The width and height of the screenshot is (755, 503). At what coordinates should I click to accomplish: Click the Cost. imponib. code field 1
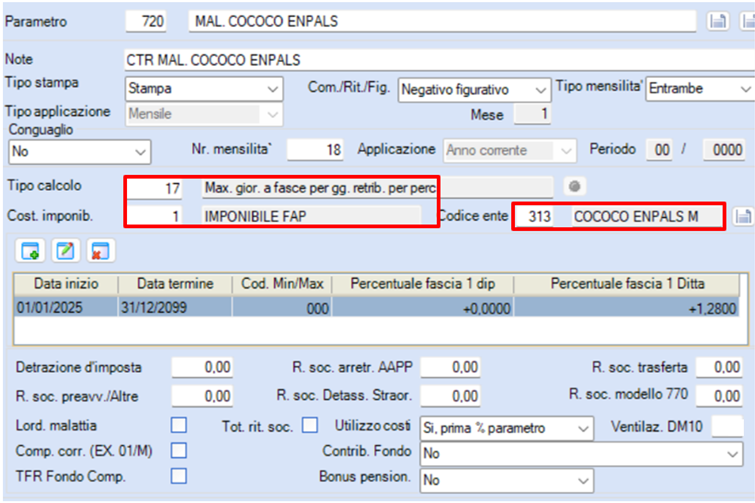[x=155, y=216]
